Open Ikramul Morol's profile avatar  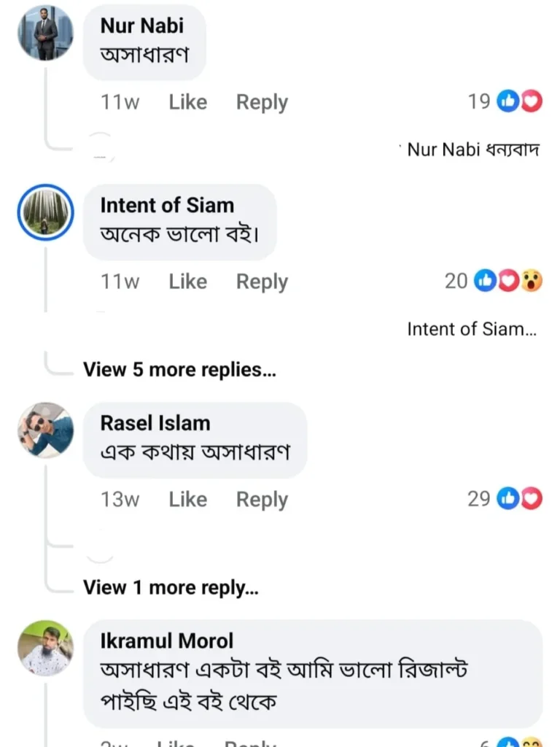45,648
